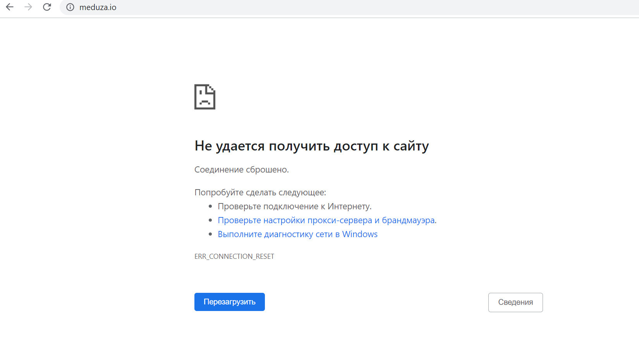
Task: Click the 'Попробуйте сделать следующее:' text
Action: coord(260,192)
